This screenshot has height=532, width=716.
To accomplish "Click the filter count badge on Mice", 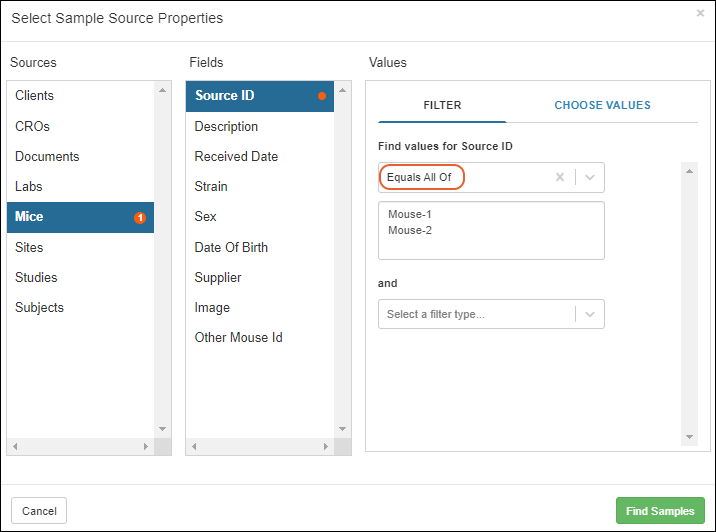I will pos(140,217).
